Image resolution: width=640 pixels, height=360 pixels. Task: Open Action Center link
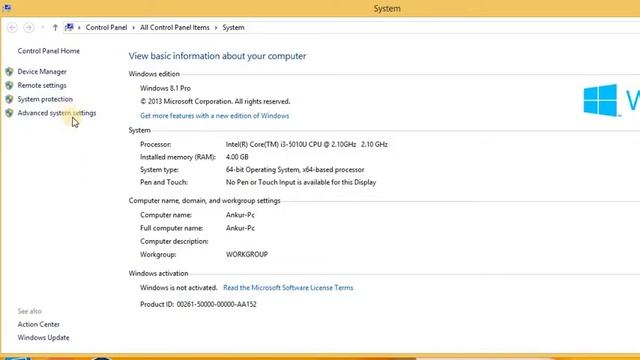(x=38, y=324)
